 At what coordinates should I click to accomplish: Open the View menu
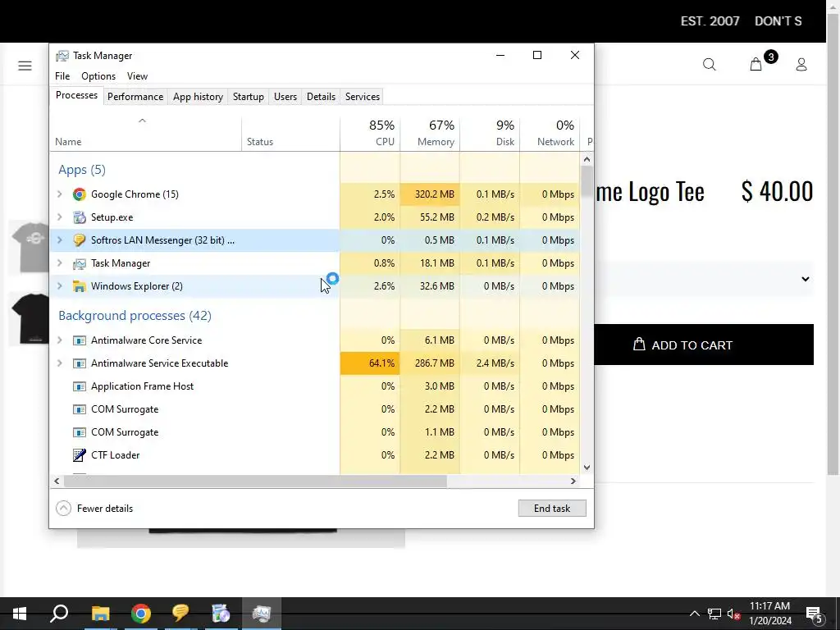pyautogui.click(x=137, y=76)
